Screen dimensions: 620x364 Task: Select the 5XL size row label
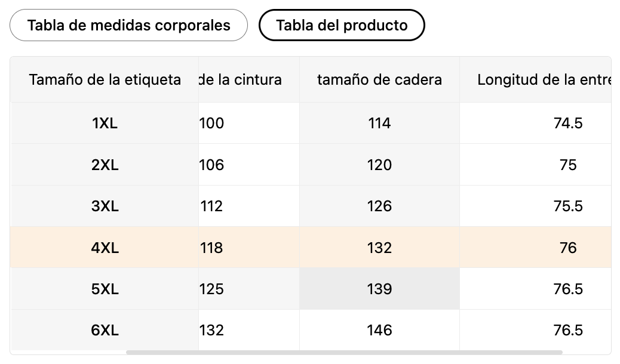(x=105, y=289)
